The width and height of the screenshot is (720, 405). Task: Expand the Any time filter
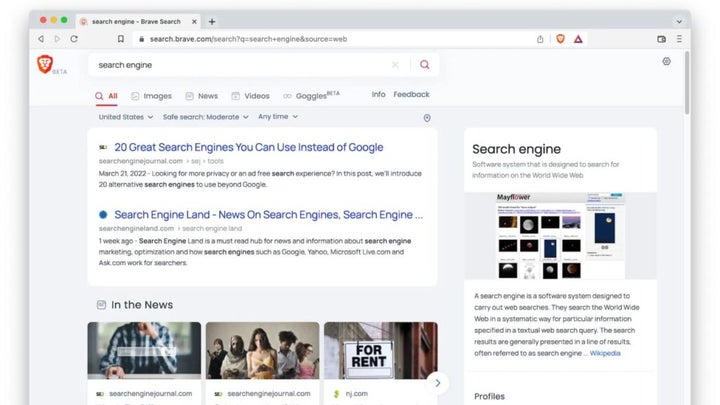point(278,117)
